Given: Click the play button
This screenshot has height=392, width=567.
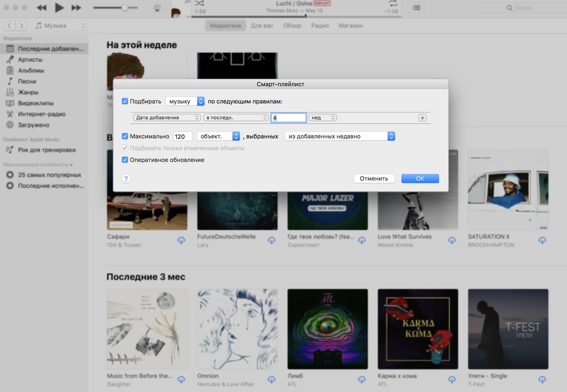Looking at the screenshot, I should point(59,8).
